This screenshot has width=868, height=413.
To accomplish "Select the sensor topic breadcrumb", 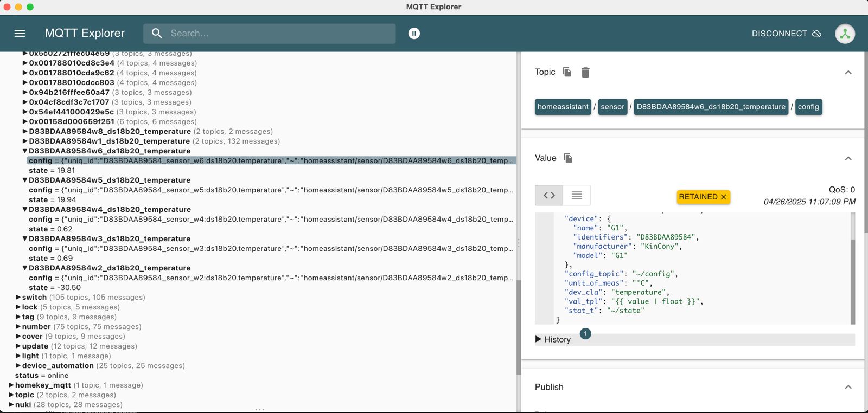I will [612, 107].
